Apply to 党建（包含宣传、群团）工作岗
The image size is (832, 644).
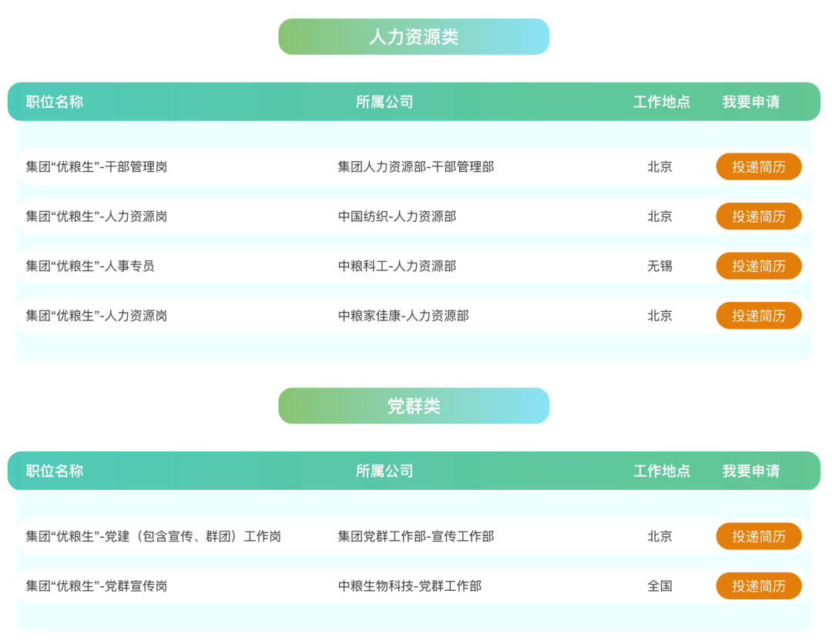click(758, 536)
